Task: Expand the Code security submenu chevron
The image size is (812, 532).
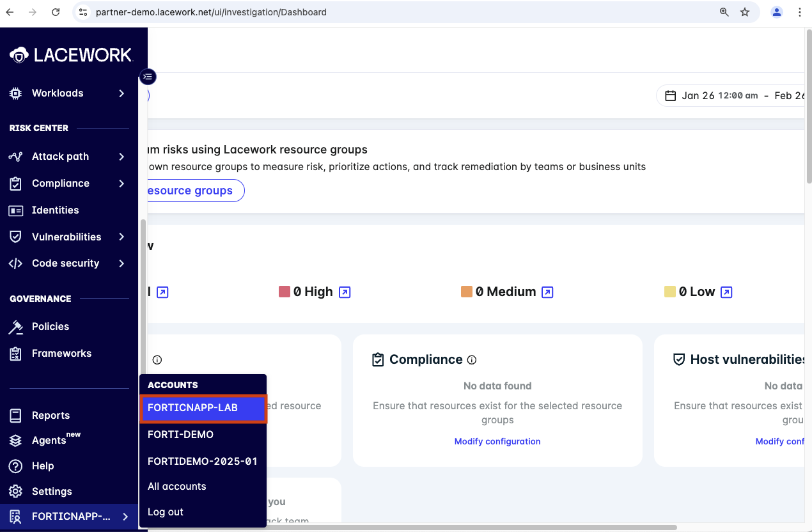Action: click(x=121, y=263)
